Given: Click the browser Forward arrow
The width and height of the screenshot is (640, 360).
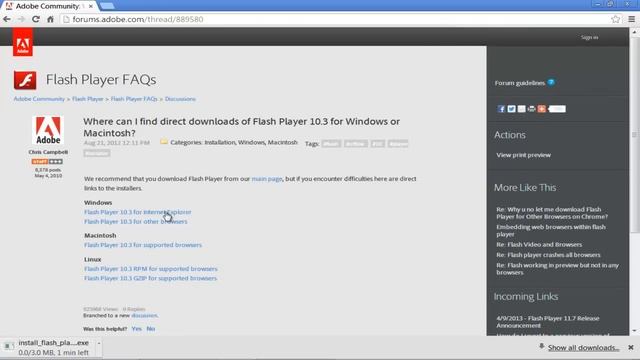Looking at the screenshot, I should pos(21,19).
